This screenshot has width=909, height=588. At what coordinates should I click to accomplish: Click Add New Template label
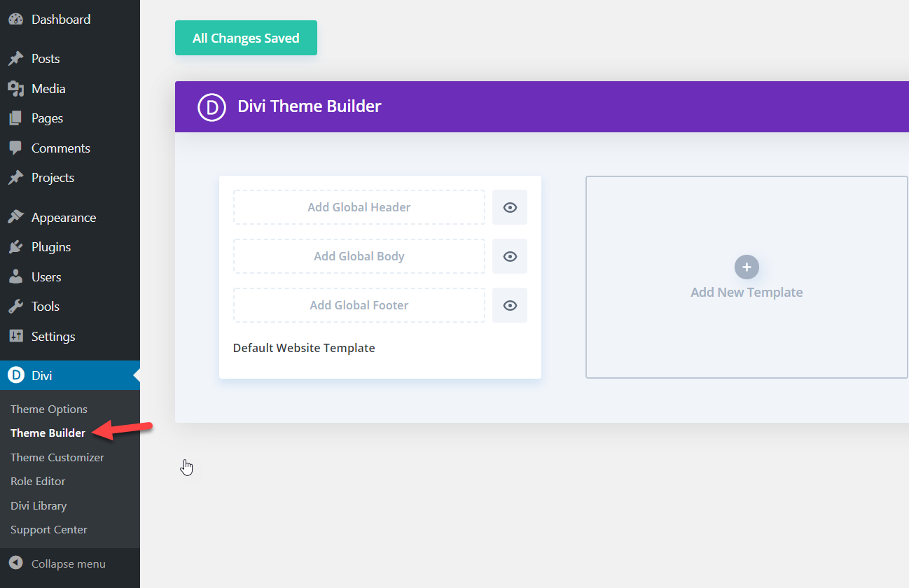pos(747,293)
